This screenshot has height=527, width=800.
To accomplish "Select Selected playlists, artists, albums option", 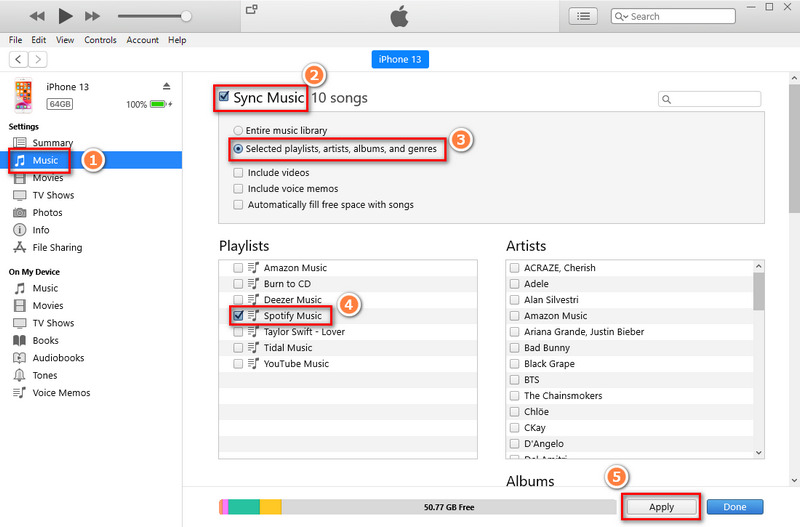I will point(238,149).
